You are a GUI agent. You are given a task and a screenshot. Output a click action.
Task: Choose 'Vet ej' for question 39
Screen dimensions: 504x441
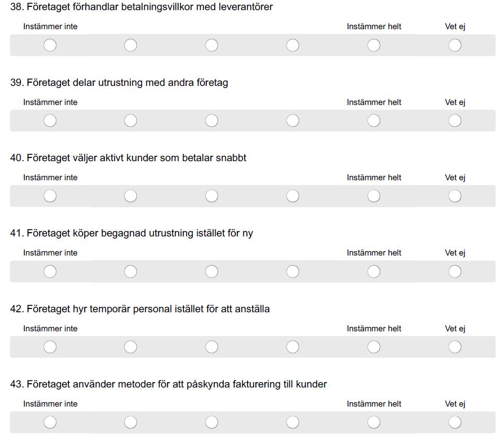(455, 120)
